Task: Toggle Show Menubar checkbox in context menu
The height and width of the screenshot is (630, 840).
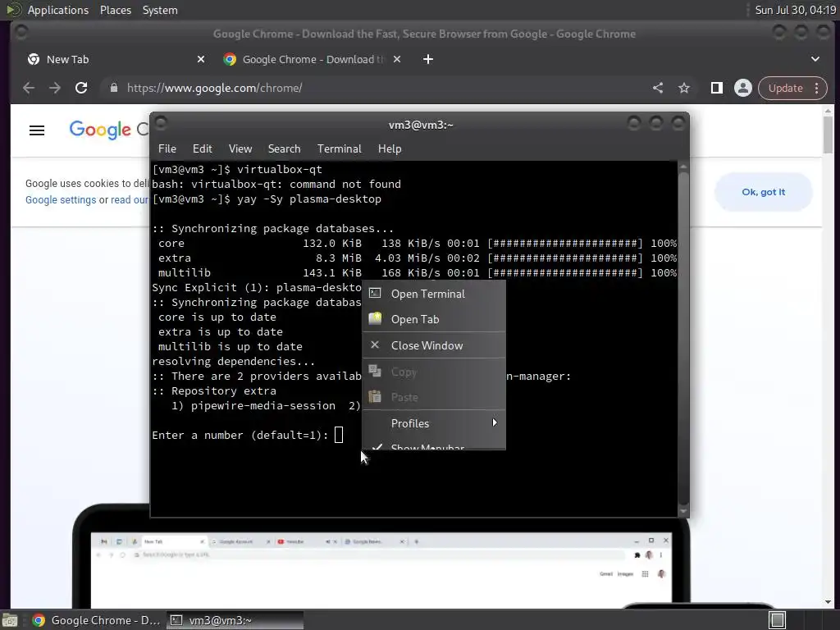Action: point(434,444)
